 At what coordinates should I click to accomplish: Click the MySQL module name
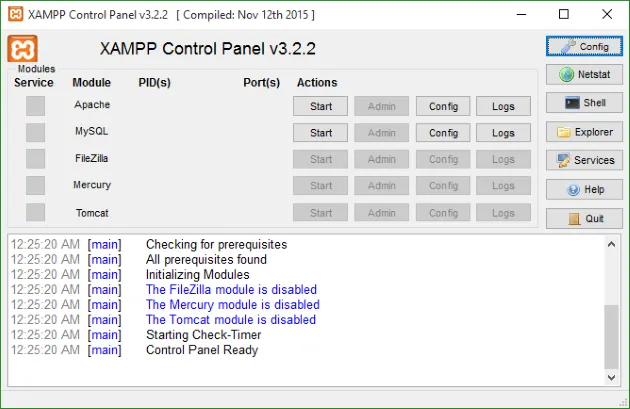(92, 131)
